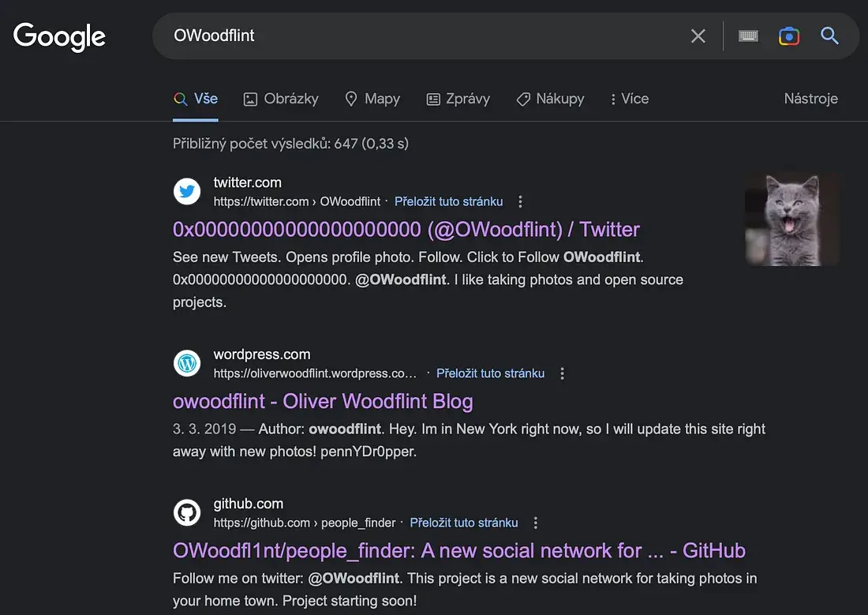Image resolution: width=868 pixels, height=615 pixels.
Task: Click the twitter.com site name
Action: click(248, 182)
